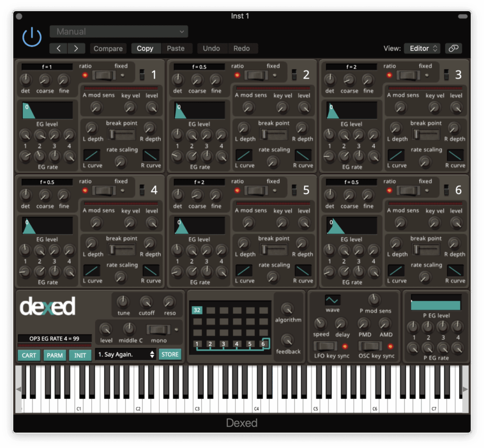Toggle operator 5 on/off switch
This screenshot has height=448, width=484.
(294, 190)
